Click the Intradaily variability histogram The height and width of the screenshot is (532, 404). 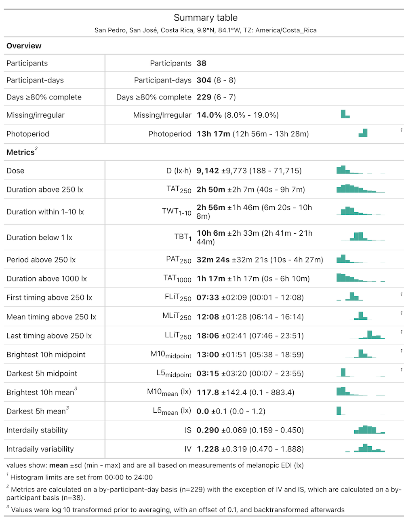tap(365, 448)
